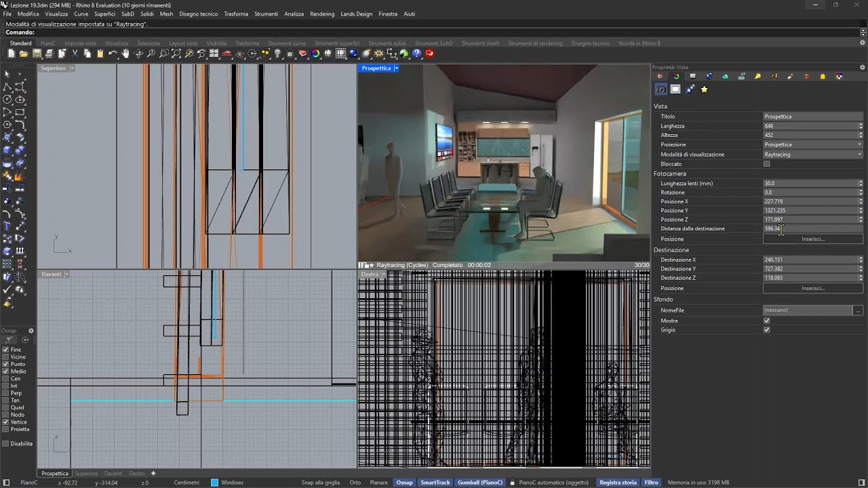
Task: Select the Davanti viewport tab at bottom
Action: (x=113, y=473)
